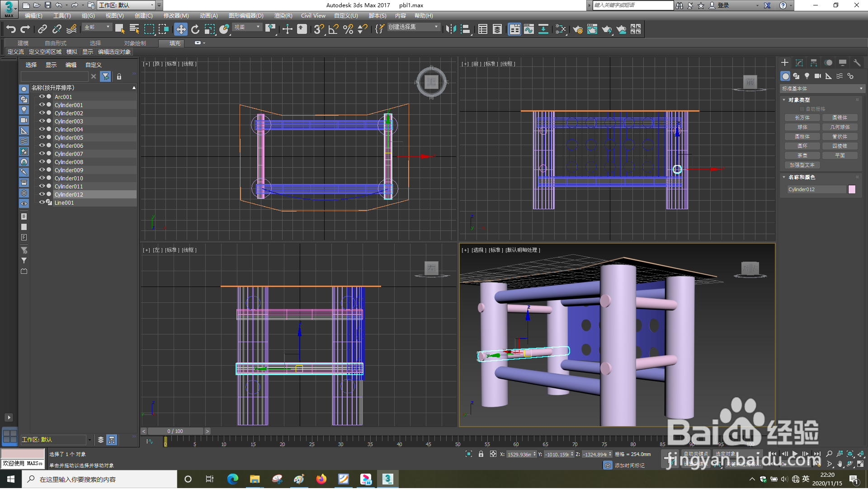Viewport: 868px width, 489px height.
Task: Enable the 自动栅格 checkbox
Action: click(x=802, y=108)
